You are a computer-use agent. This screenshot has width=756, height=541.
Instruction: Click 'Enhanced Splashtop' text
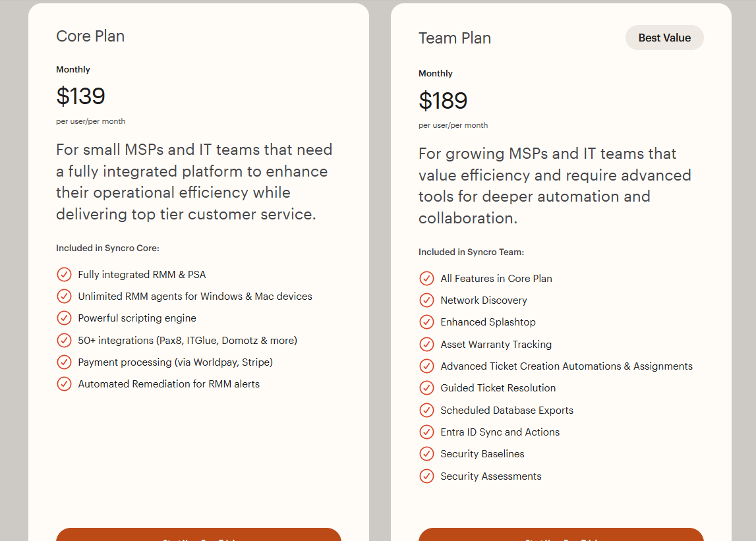[488, 322]
